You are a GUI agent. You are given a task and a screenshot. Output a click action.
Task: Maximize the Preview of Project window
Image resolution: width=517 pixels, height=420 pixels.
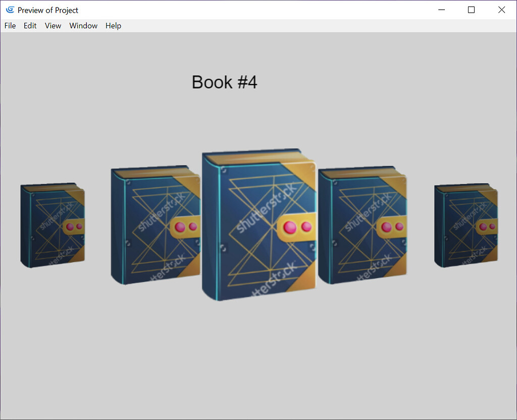471,10
